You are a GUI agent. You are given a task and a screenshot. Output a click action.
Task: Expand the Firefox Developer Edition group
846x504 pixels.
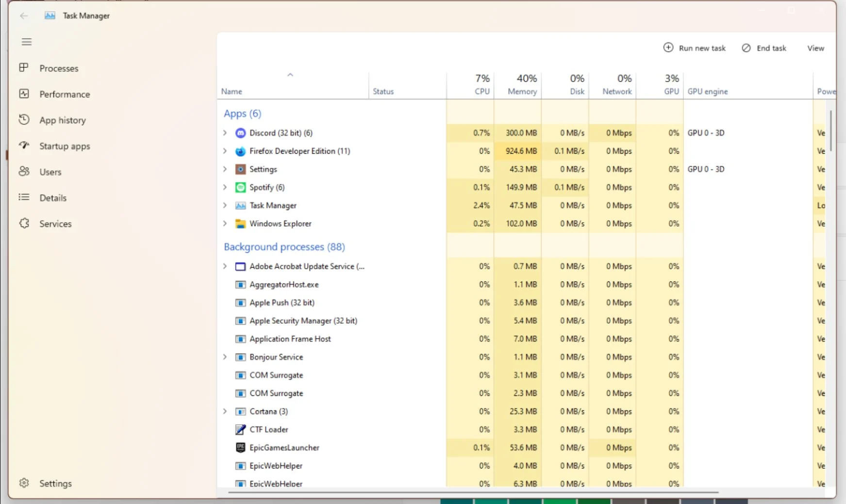[x=225, y=151]
